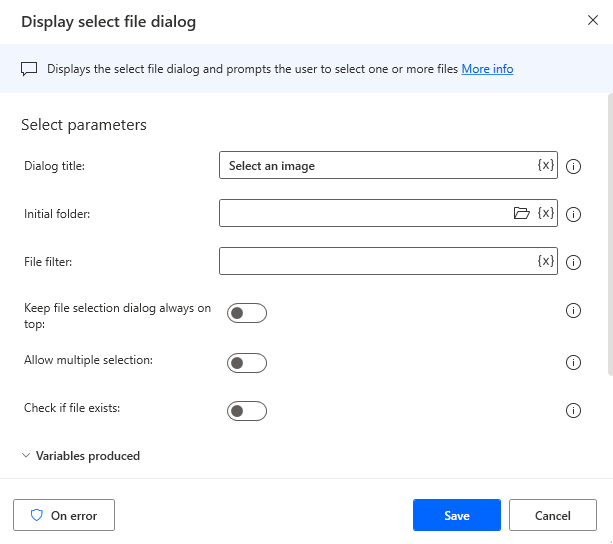
Task: Open the More info link
Action: (487, 69)
